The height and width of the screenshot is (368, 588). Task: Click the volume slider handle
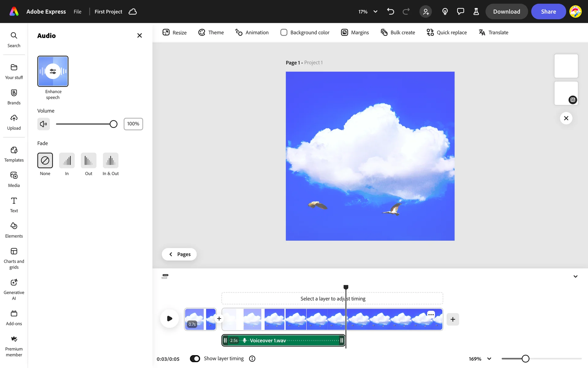(114, 124)
